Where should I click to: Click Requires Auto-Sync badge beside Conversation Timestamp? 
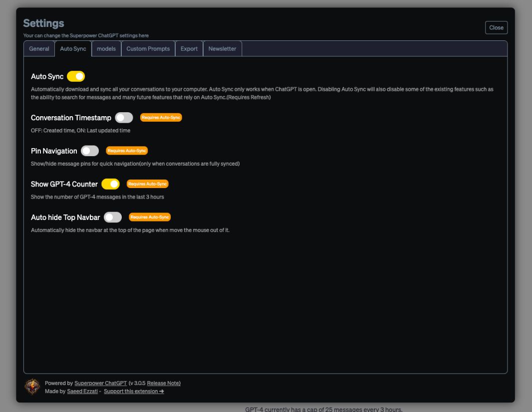pos(161,118)
